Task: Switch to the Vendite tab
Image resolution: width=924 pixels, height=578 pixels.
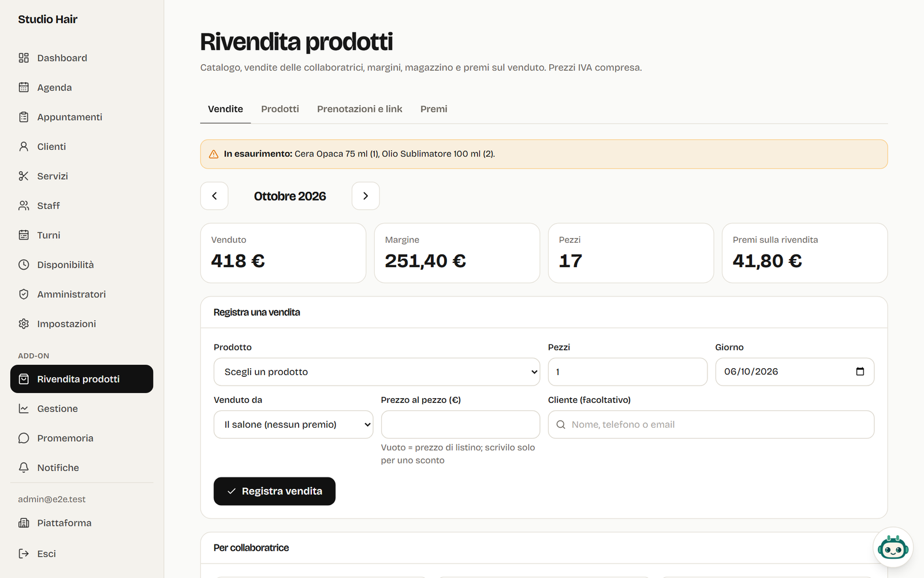Action: (x=225, y=109)
